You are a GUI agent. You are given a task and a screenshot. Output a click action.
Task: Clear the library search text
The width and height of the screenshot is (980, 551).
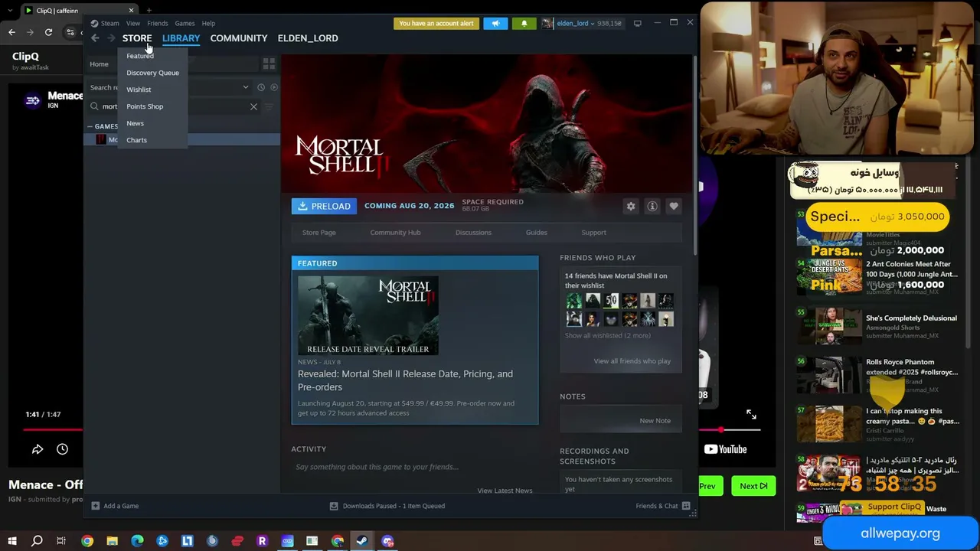coord(253,106)
